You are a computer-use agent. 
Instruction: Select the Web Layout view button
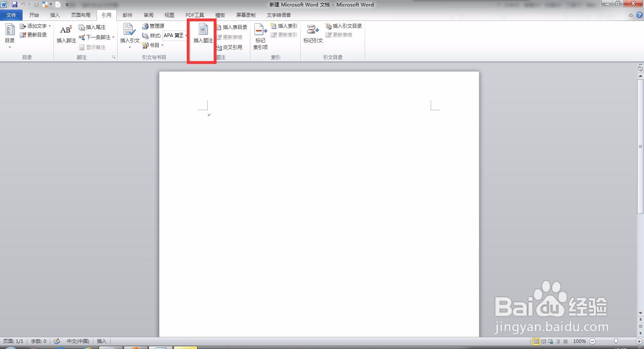(x=551, y=341)
